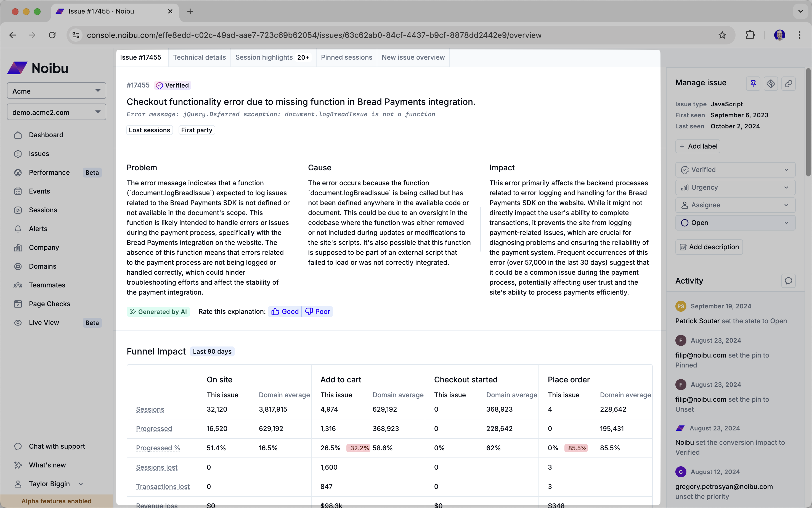Click the Company building icon

pyautogui.click(x=18, y=248)
